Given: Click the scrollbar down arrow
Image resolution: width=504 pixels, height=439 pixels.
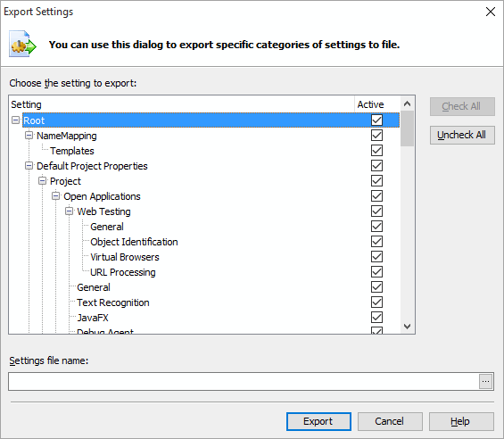Looking at the screenshot, I should click(407, 326).
